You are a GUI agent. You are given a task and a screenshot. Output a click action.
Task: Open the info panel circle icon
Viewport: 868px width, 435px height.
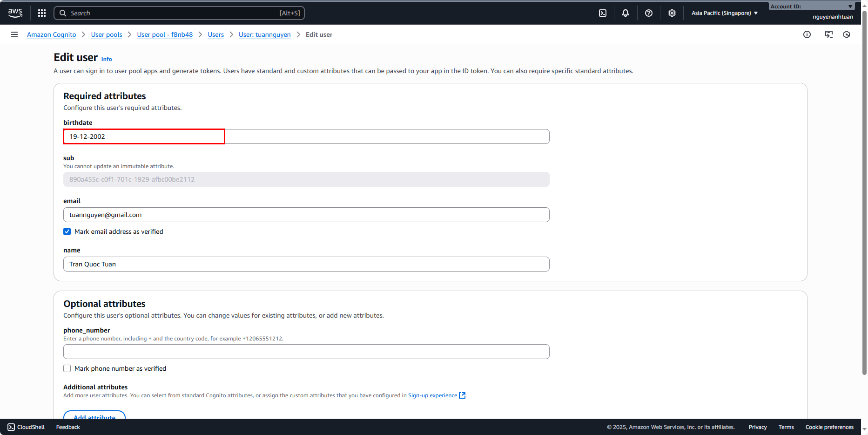807,34
